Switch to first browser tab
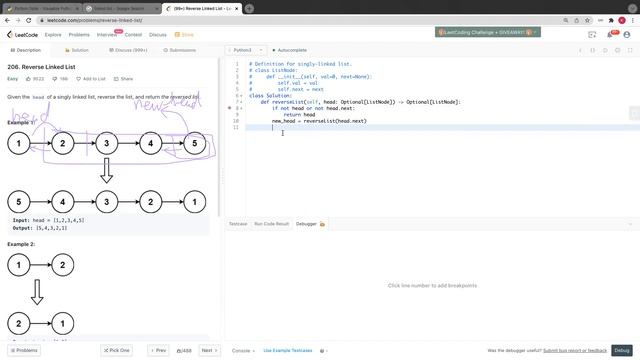This screenshot has width=640, height=360. pos(42,9)
